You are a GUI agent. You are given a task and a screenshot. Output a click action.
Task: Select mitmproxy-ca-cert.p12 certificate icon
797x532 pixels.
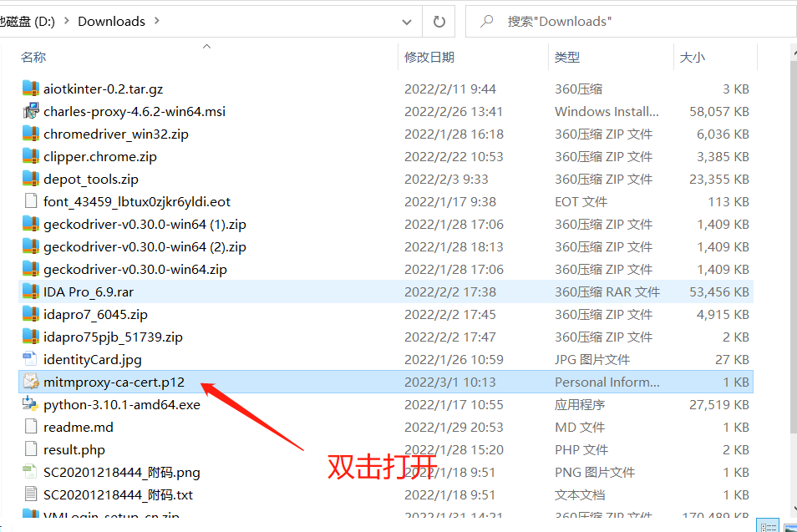31,383
